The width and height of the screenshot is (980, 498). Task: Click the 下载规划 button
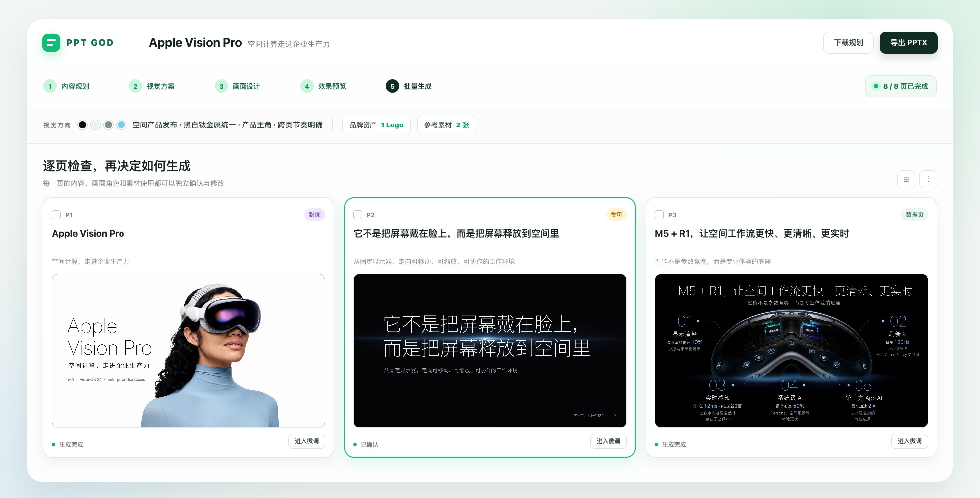tap(849, 43)
